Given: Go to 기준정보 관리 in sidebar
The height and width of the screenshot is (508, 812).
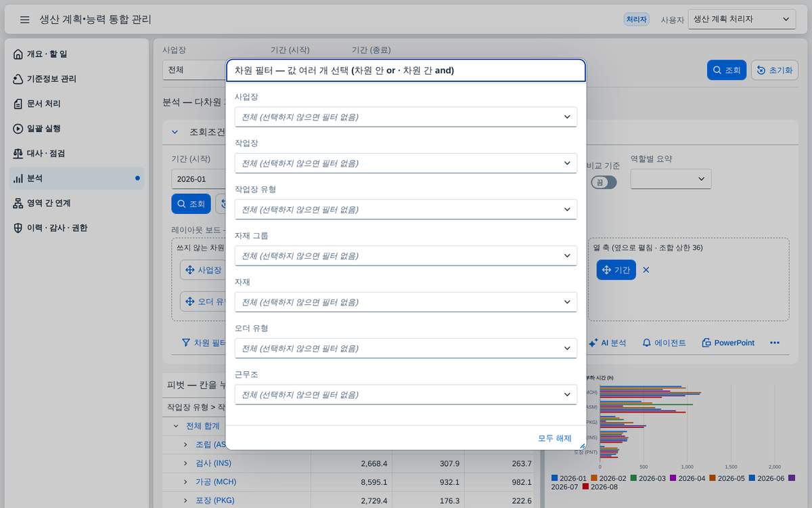Looking at the screenshot, I should point(76,79).
